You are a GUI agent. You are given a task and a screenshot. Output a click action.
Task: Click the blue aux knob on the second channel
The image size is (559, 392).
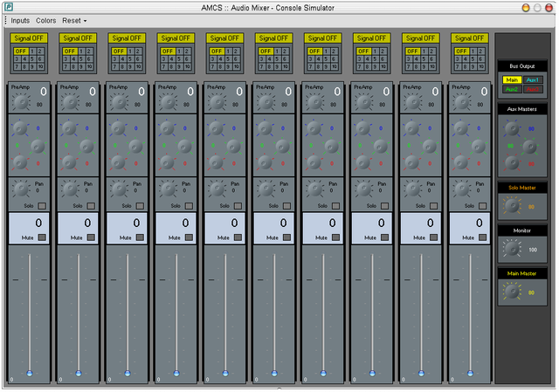(x=69, y=128)
